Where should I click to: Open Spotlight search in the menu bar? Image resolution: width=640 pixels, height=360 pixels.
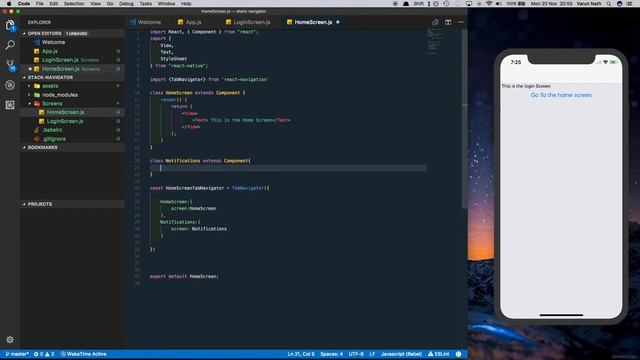pyautogui.click(x=609, y=3)
